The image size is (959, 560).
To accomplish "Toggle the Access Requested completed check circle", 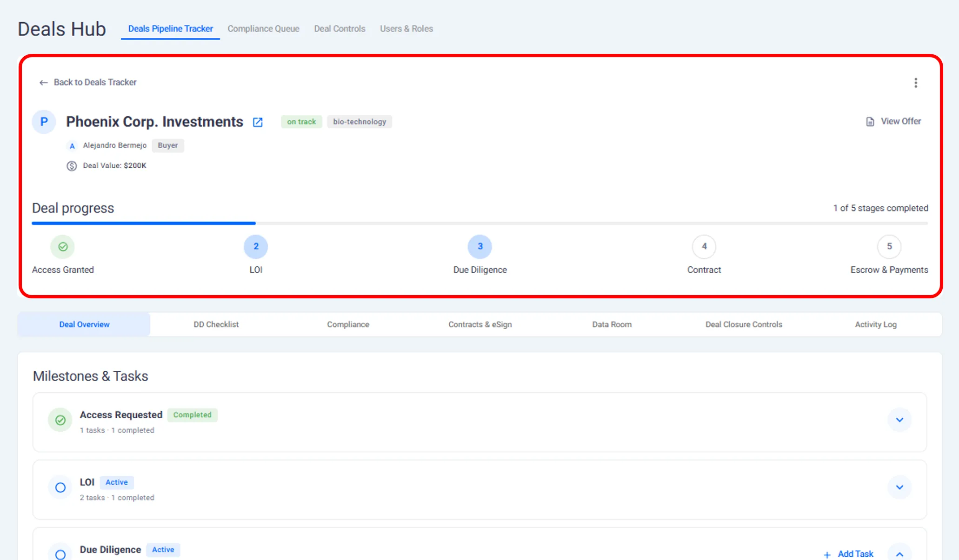I will click(60, 420).
